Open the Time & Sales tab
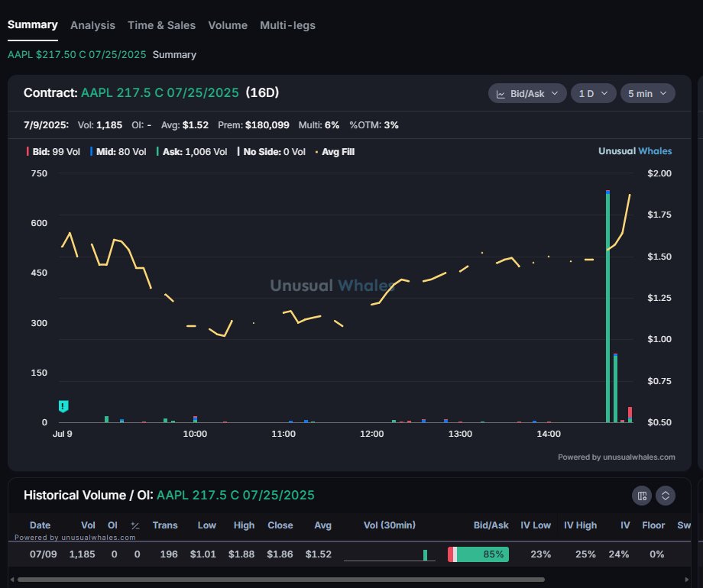703x588 pixels. [161, 25]
